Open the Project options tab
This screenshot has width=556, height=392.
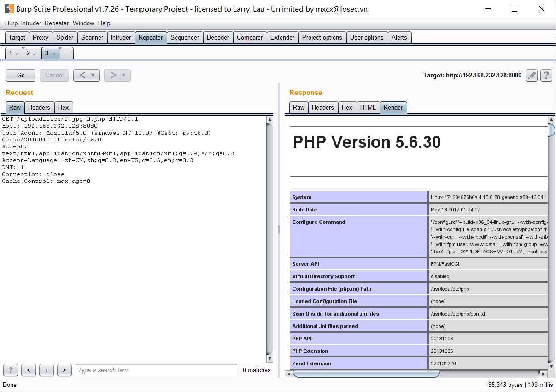[322, 37]
